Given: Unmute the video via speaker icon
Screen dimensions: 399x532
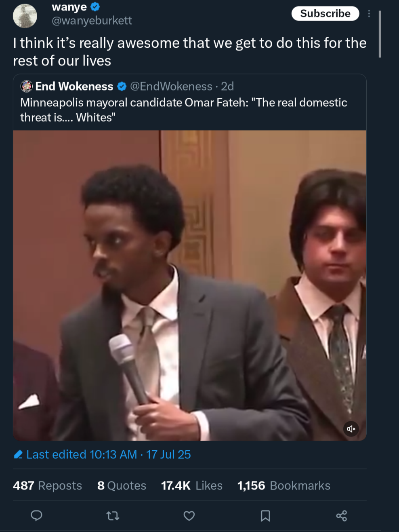Looking at the screenshot, I should pos(351,429).
